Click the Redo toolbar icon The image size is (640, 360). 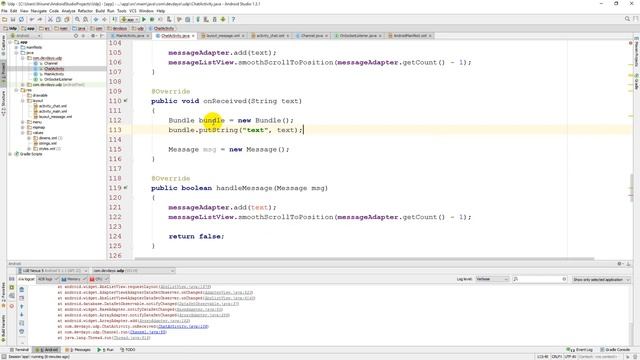point(40,19)
